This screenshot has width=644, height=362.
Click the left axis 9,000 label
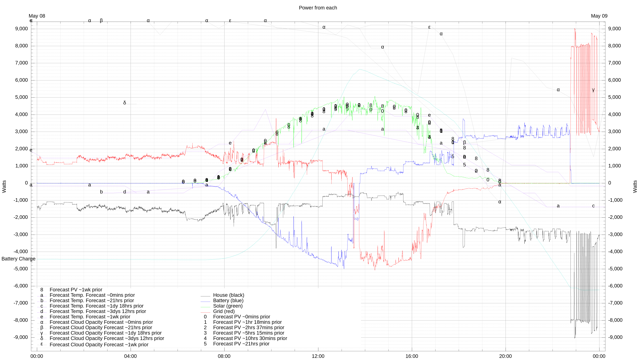[x=22, y=29]
